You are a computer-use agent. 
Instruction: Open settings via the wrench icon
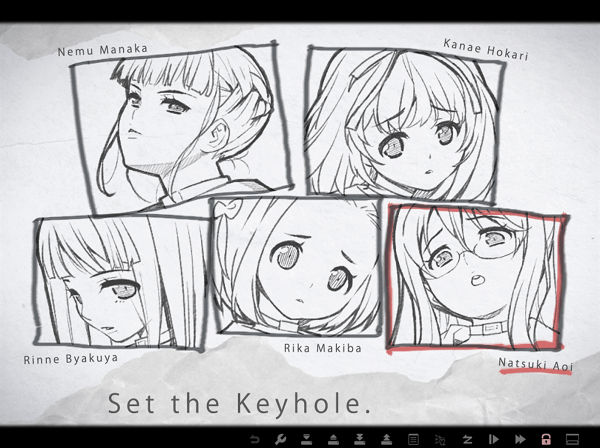(x=280, y=439)
